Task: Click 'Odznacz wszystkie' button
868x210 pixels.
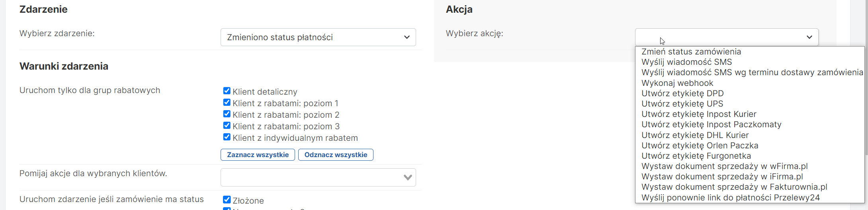Action: (x=336, y=155)
